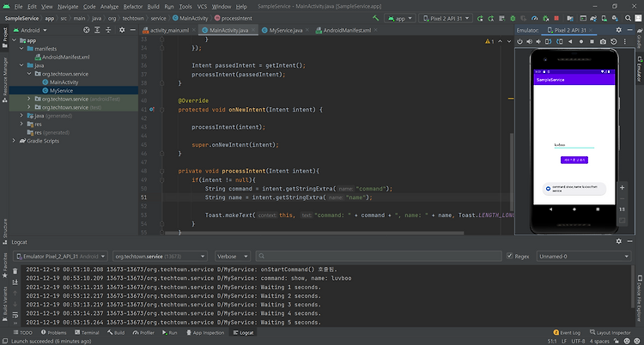The width and height of the screenshot is (644, 345).
Task: Click the Profile app gauge icon
Action: click(x=534, y=19)
